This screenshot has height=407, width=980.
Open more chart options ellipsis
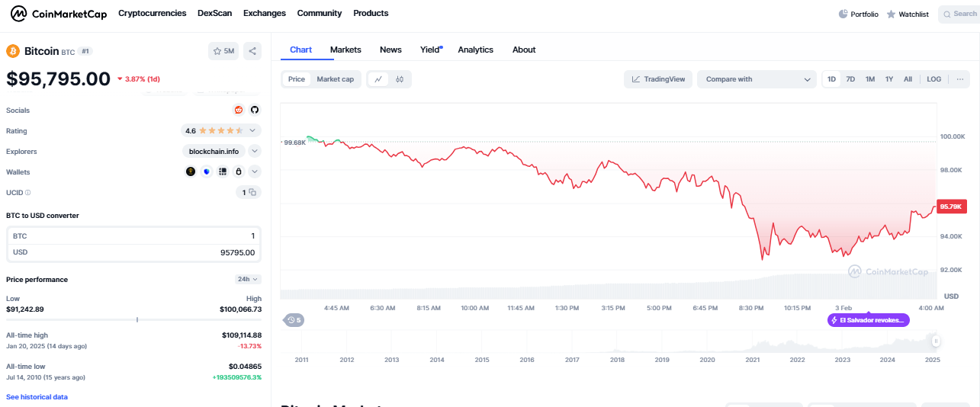pyautogui.click(x=959, y=79)
